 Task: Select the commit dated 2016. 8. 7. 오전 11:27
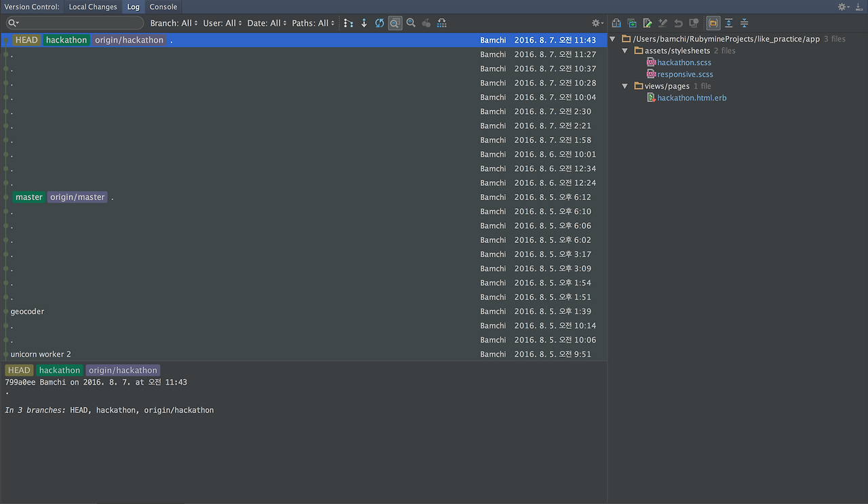pos(303,54)
